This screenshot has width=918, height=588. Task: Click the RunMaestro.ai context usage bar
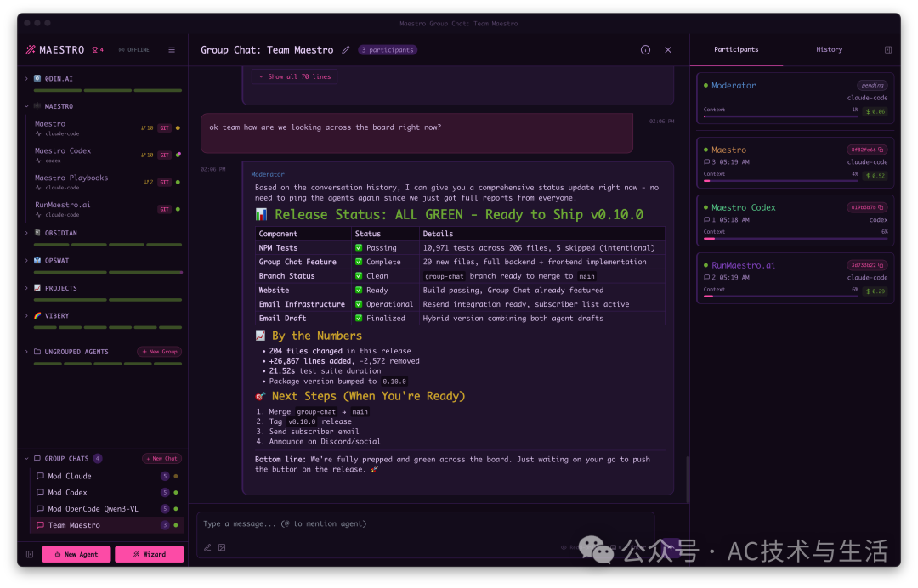click(779, 297)
